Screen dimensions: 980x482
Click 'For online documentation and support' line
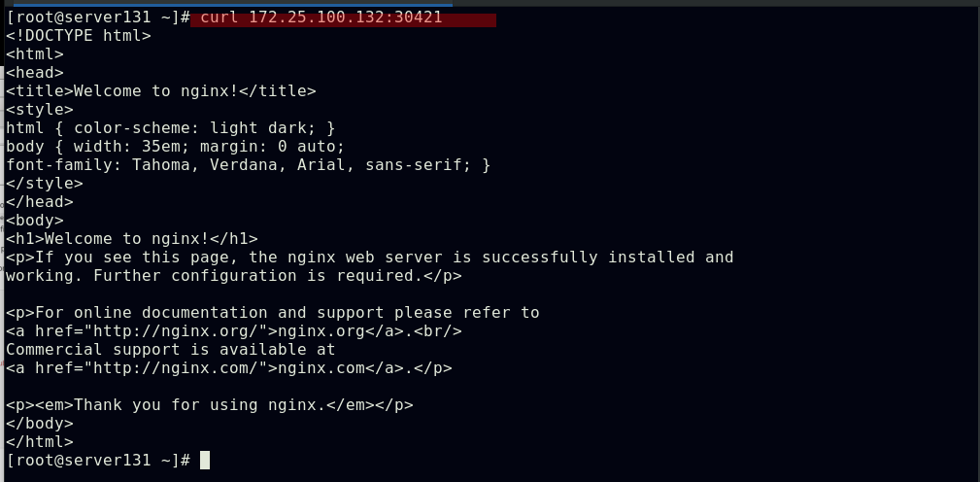coord(272,313)
